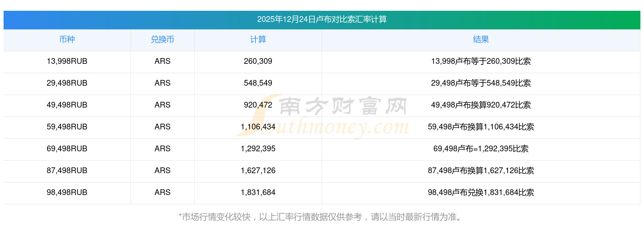Viewport: 644px width, 228px height.
Task: Click the 兑换币 column header
Action: point(162,39)
